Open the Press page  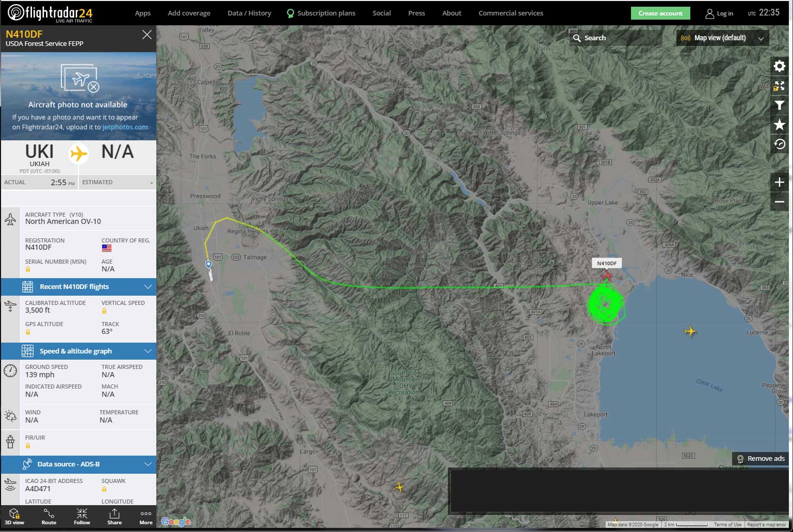(416, 13)
